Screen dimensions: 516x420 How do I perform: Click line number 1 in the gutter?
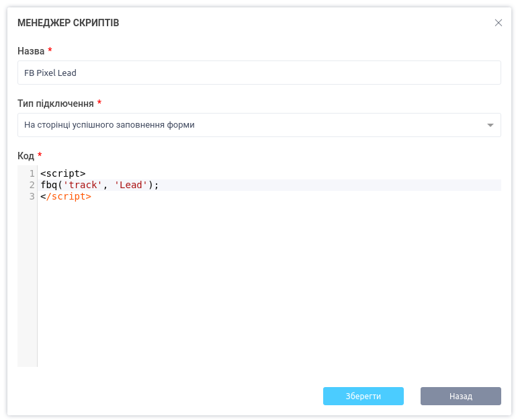click(32, 174)
